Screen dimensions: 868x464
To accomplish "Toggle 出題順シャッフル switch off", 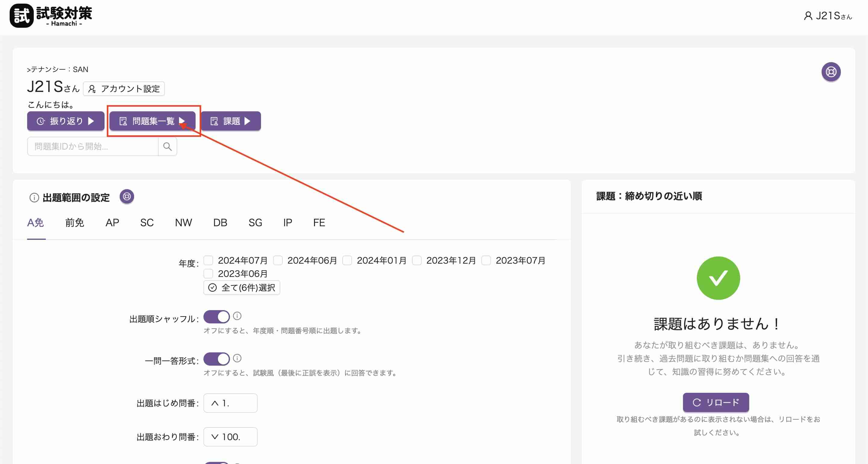I will click(x=217, y=317).
